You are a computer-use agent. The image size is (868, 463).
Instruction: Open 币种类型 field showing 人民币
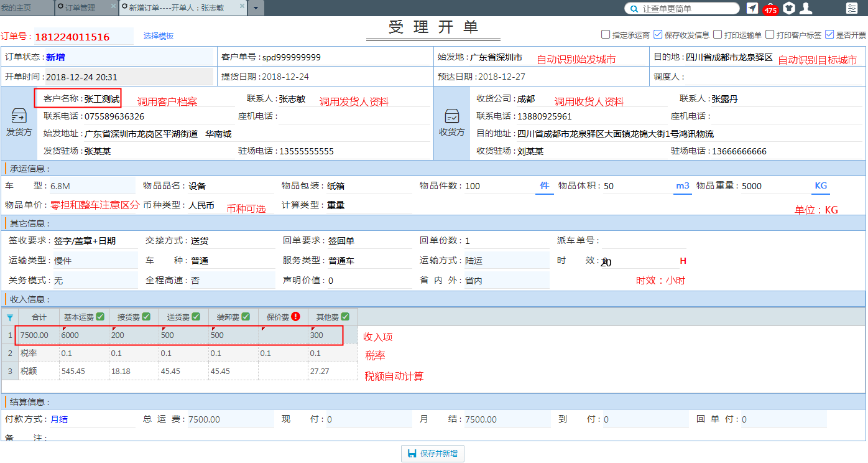[231, 205]
